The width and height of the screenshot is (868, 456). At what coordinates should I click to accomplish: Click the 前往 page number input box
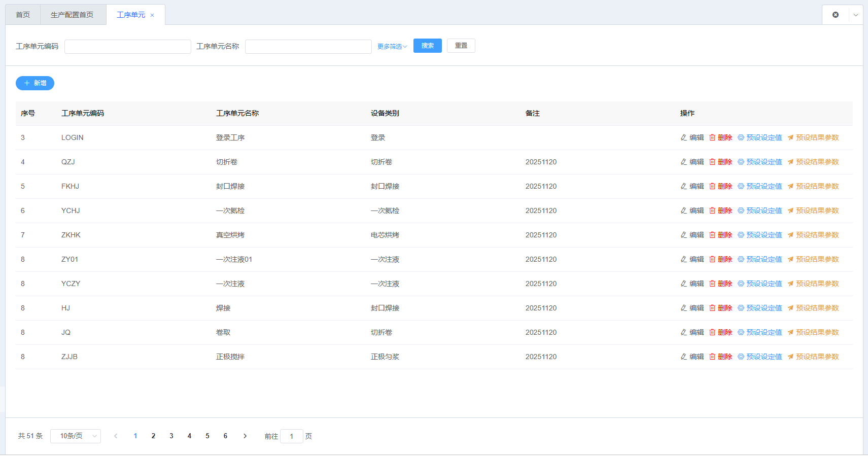click(x=292, y=436)
